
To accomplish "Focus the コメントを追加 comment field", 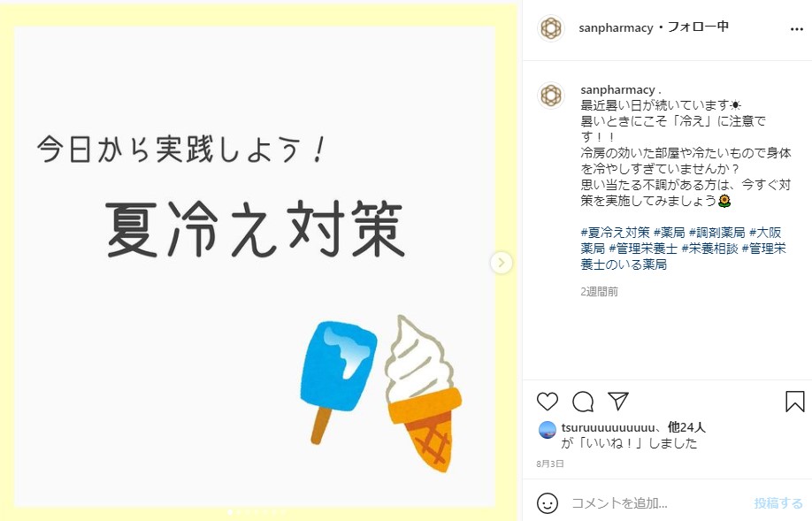I will coord(658,503).
